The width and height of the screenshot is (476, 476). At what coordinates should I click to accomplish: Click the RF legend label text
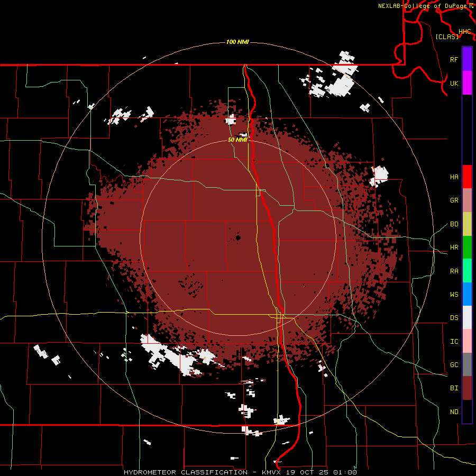coord(454,59)
